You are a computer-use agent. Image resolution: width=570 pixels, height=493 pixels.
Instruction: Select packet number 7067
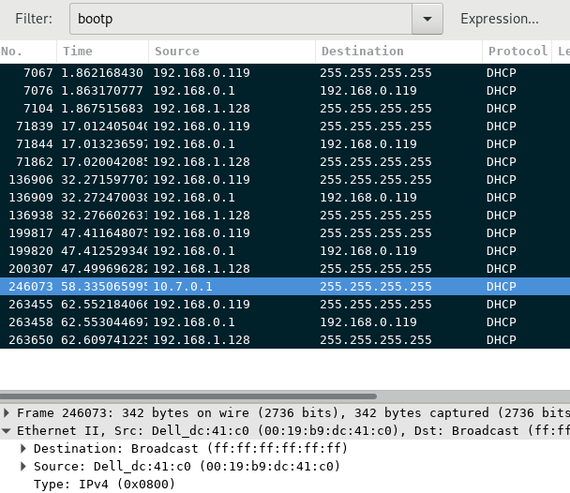[x=285, y=73]
